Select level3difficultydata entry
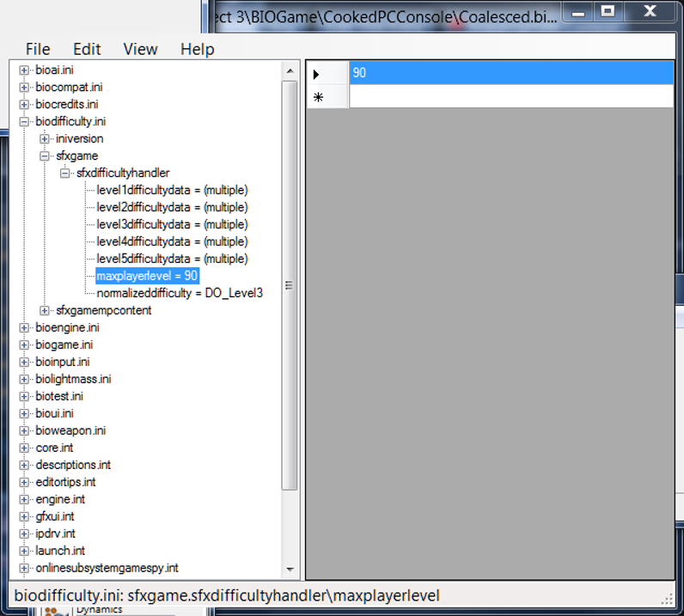Screen dimensions: 684x616 (x=172, y=225)
